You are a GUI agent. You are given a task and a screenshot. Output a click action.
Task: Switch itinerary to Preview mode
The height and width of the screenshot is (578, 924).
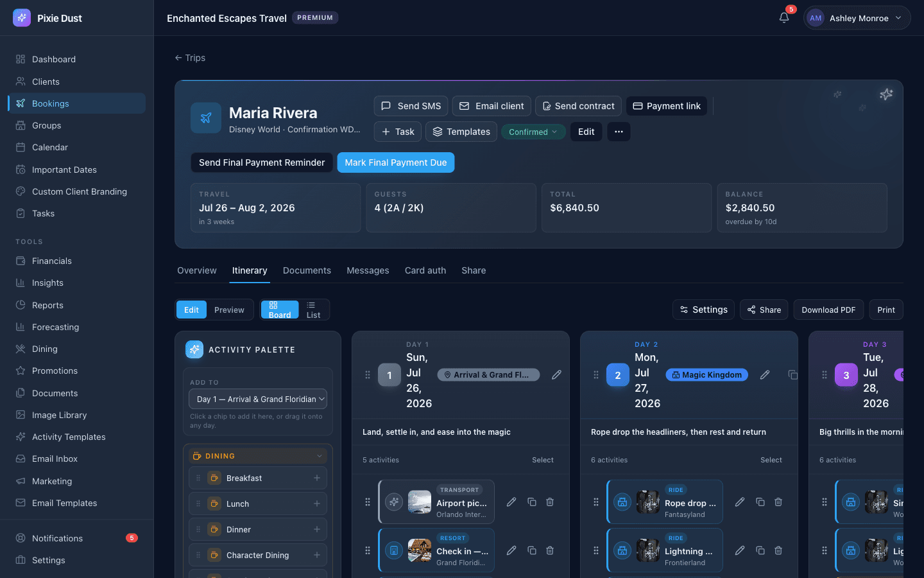pyautogui.click(x=229, y=310)
